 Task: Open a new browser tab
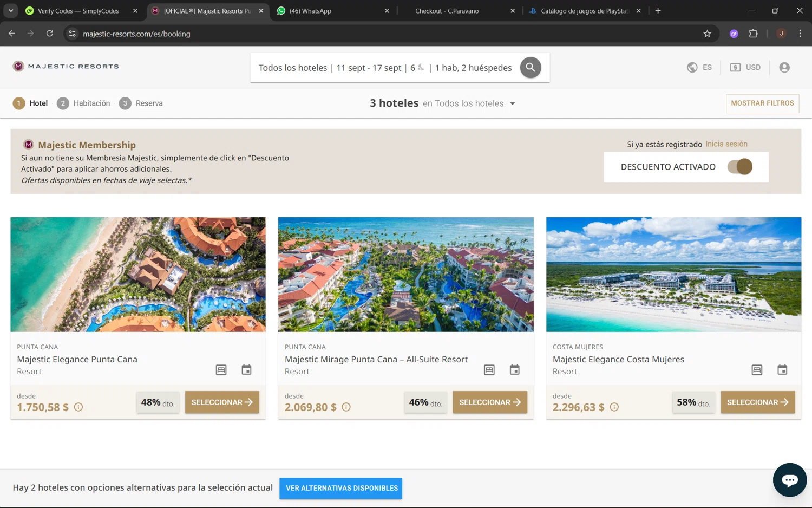(x=658, y=11)
